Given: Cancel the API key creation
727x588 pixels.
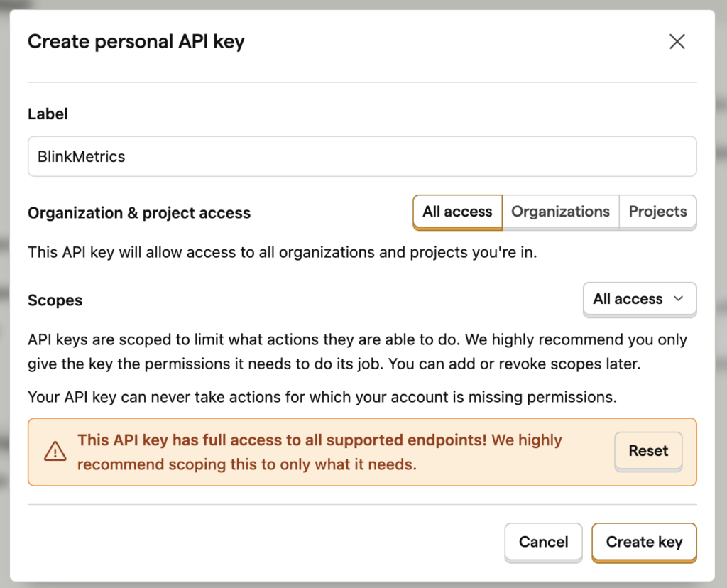Looking at the screenshot, I should (543, 543).
